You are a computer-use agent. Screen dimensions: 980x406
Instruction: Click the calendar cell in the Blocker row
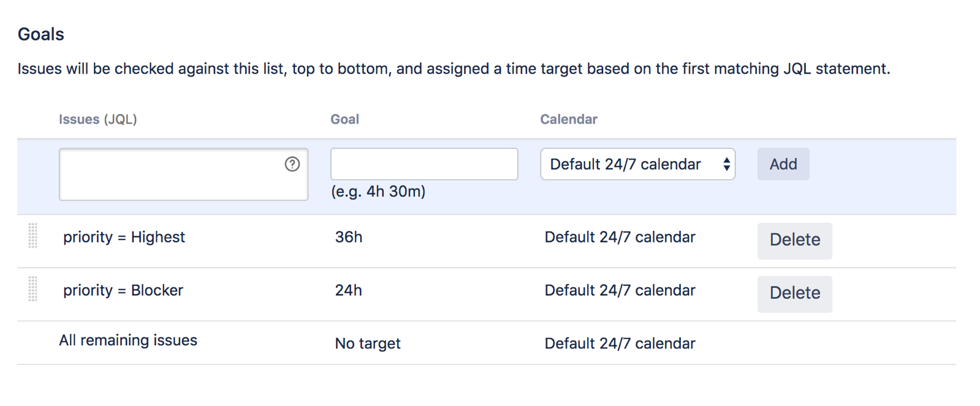(620, 291)
